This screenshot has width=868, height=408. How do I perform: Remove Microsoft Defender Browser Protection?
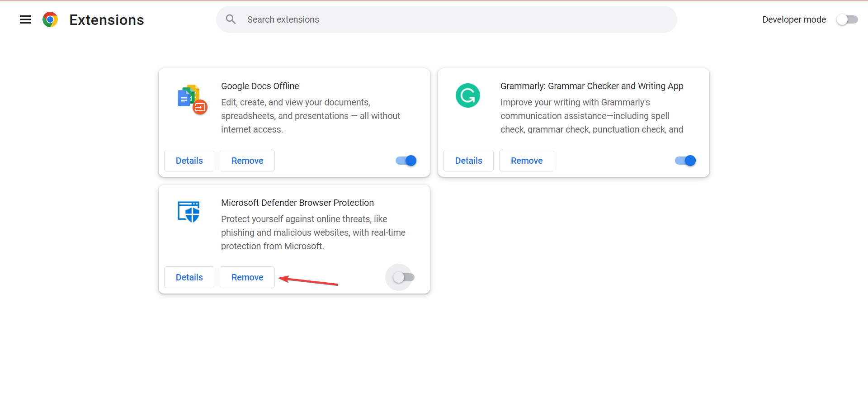(x=247, y=277)
